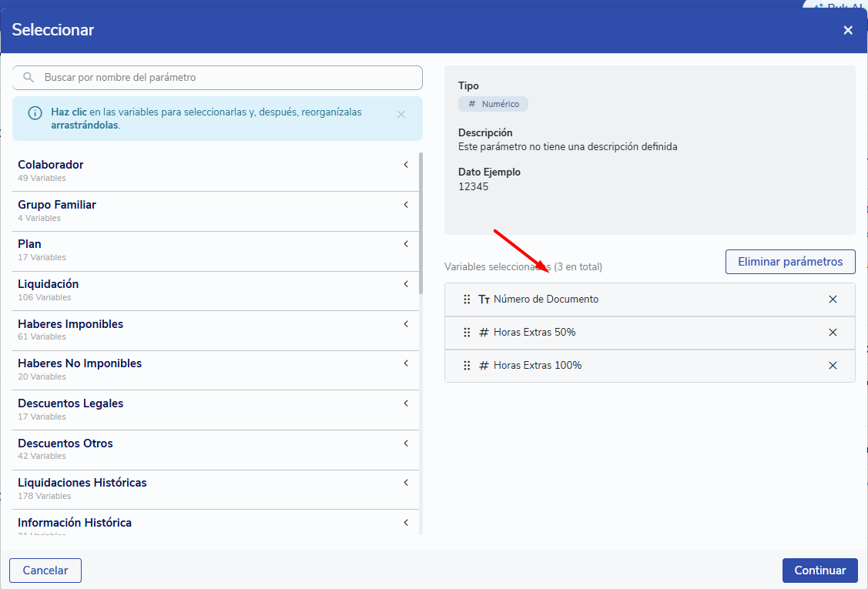Expand the Colaborador category
The width and height of the screenshot is (868, 589).
406,165
